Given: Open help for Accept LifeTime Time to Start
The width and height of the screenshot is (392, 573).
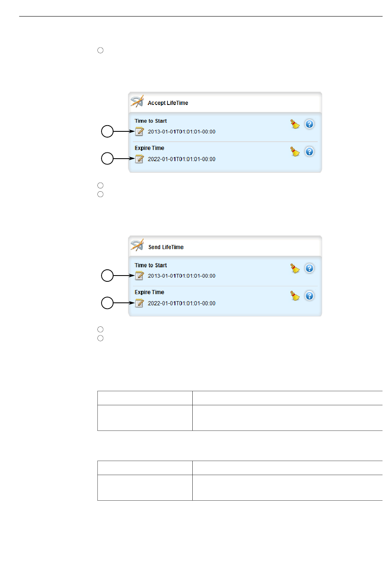Looking at the screenshot, I should point(309,124).
